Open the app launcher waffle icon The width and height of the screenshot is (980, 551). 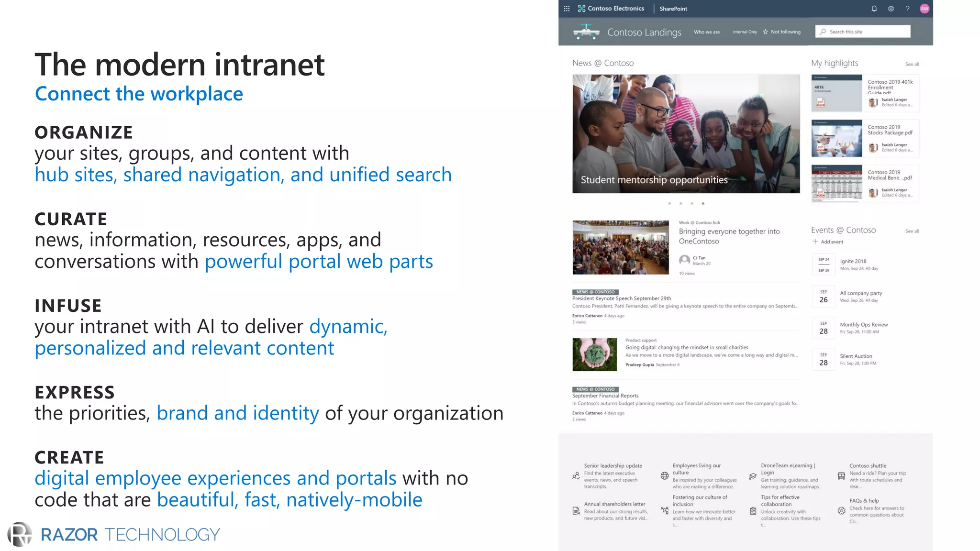point(567,9)
